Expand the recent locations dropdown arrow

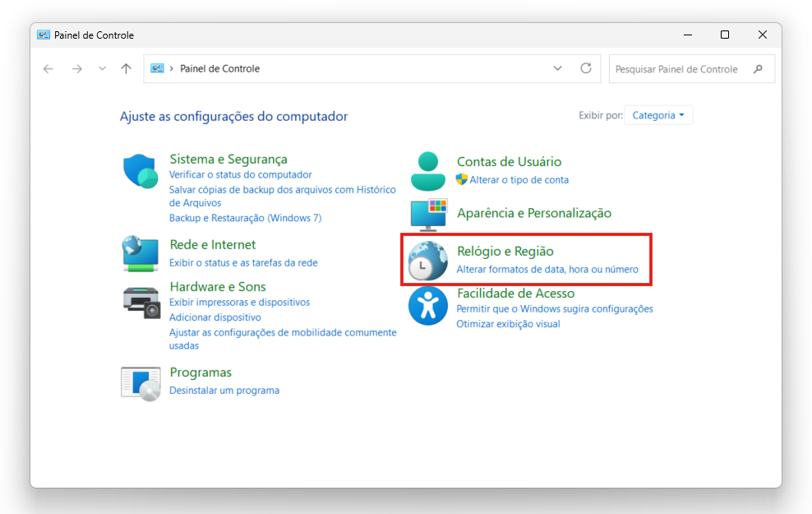point(102,69)
